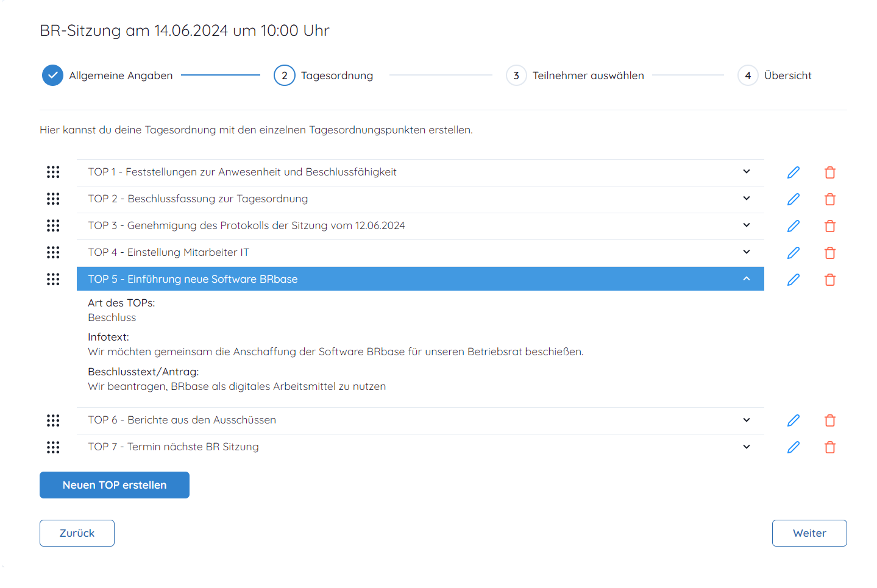Continue with the Weiter button
This screenshot has width=877, height=588.
(x=809, y=533)
